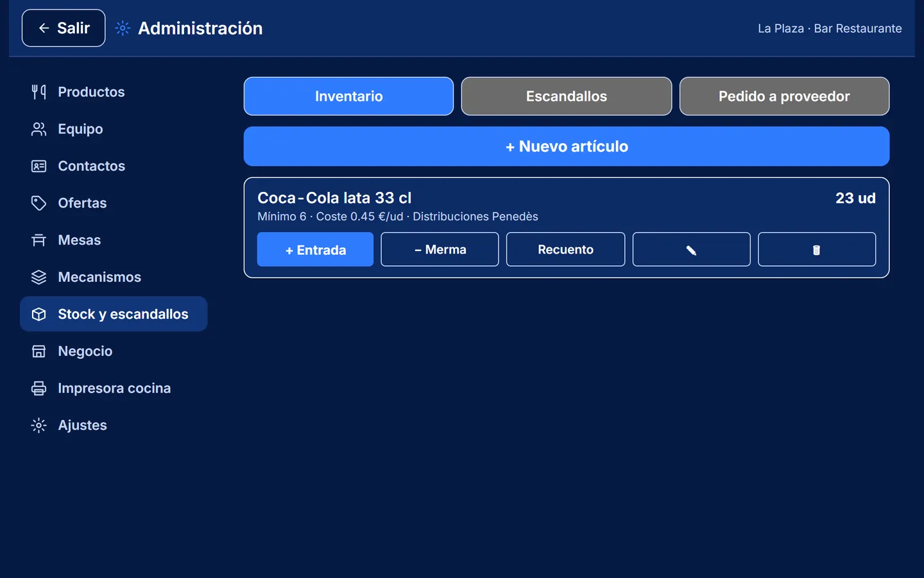
Task: Click the 23 ud stock quantity
Action: [855, 198]
